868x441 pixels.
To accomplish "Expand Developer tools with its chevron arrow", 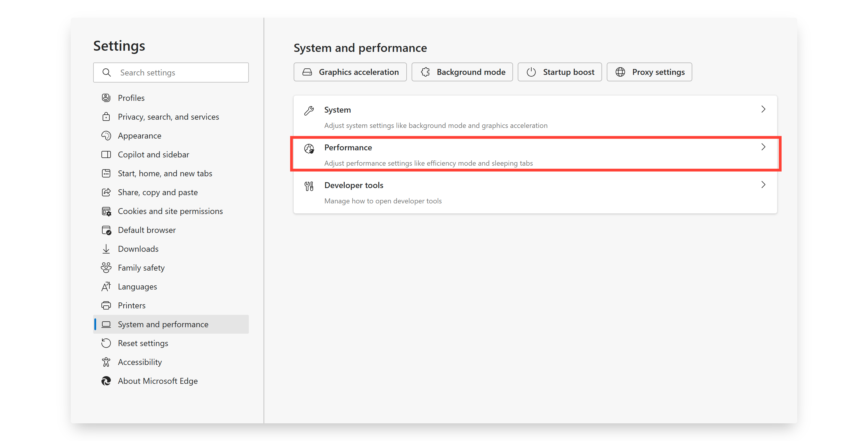I will click(x=763, y=185).
